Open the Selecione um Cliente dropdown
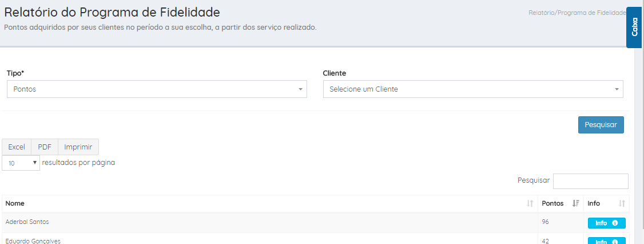This screenshot has height=244, width=644. (472, 89)
